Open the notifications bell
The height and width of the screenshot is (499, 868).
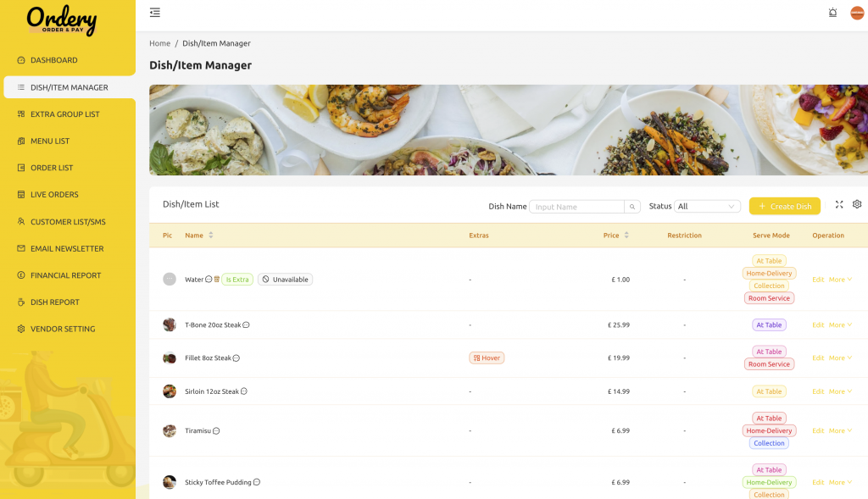pos(832,13)
